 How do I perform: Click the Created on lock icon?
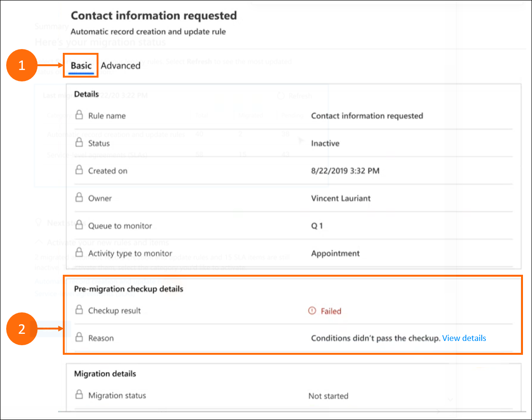[79, 170]
